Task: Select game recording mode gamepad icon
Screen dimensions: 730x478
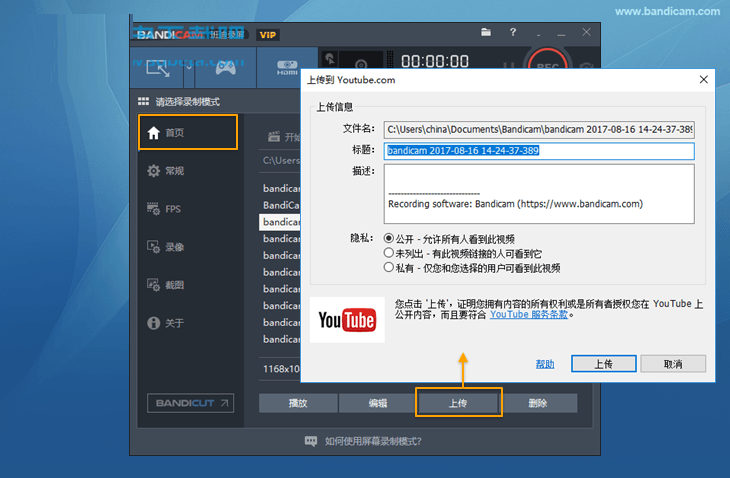Action: tap(225, 68)
